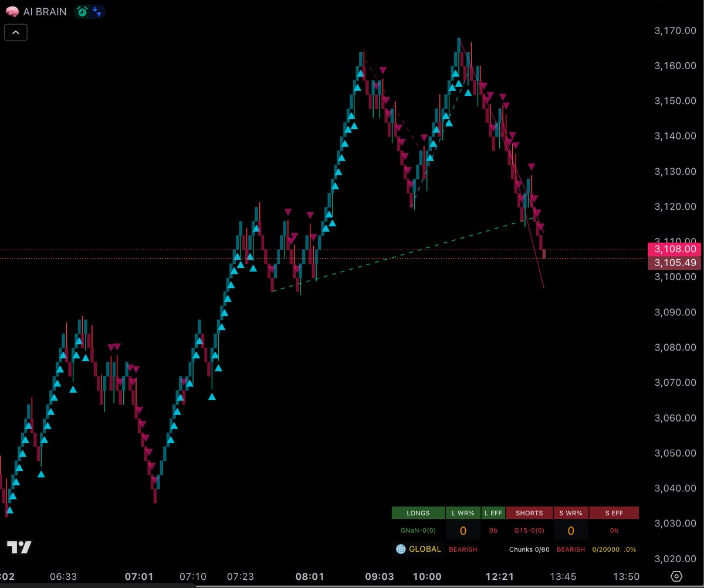704x588 pixels.
Task: Click the 3,060.00 price axis label
Action: click(x=675, y=417)
